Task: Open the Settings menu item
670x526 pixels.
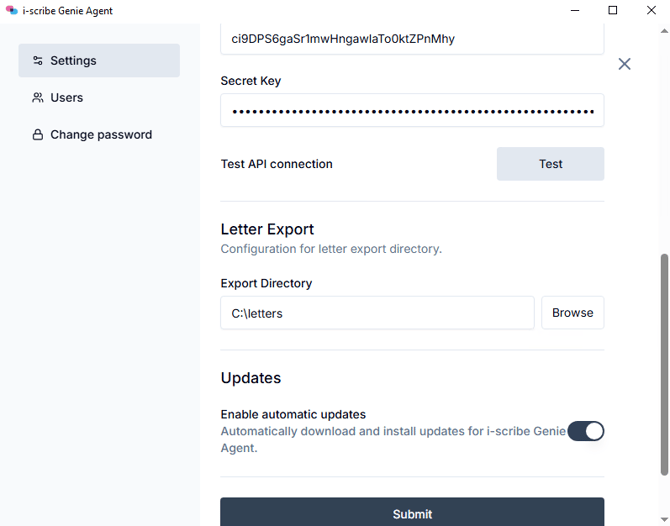Action: 99,61
